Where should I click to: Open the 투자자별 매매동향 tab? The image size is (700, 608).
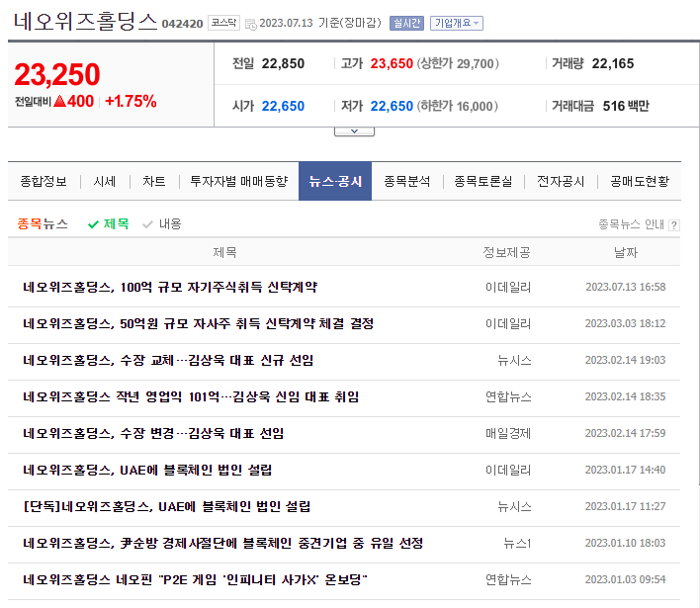coord(239,181)
